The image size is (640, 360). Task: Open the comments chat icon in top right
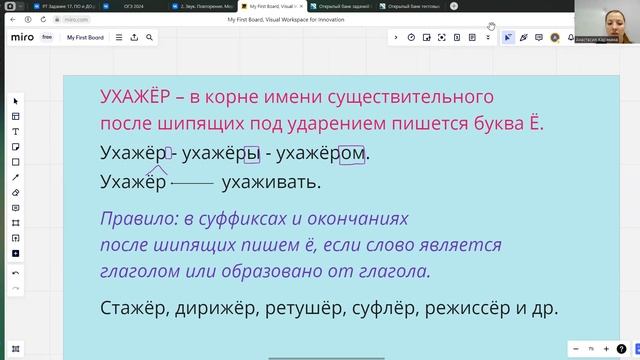click(539, 38)
